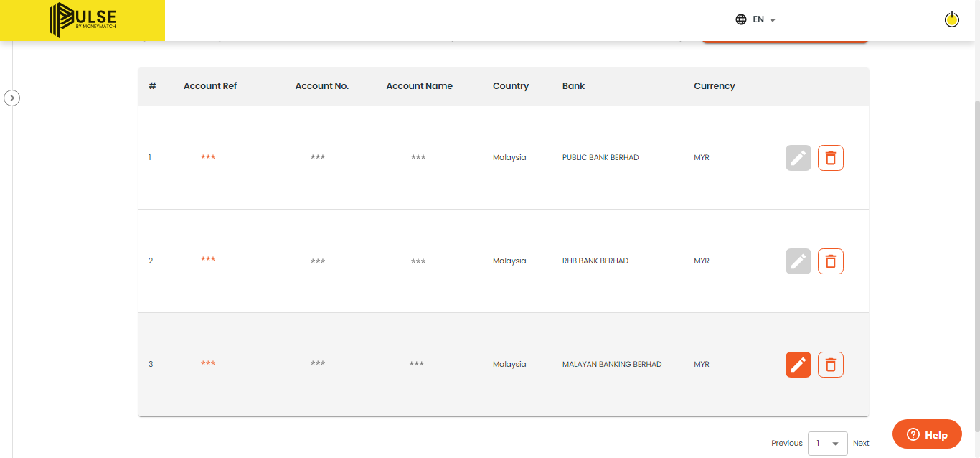Viewport: 980px width, 458px height.
Task: Go to the Previous page
Action: tap(787, 443)
